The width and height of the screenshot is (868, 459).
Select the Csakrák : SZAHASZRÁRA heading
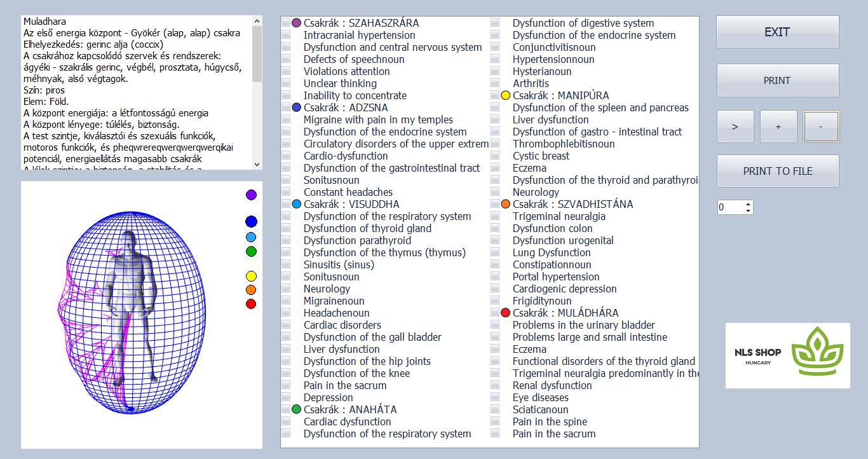[x=361, y=23]
